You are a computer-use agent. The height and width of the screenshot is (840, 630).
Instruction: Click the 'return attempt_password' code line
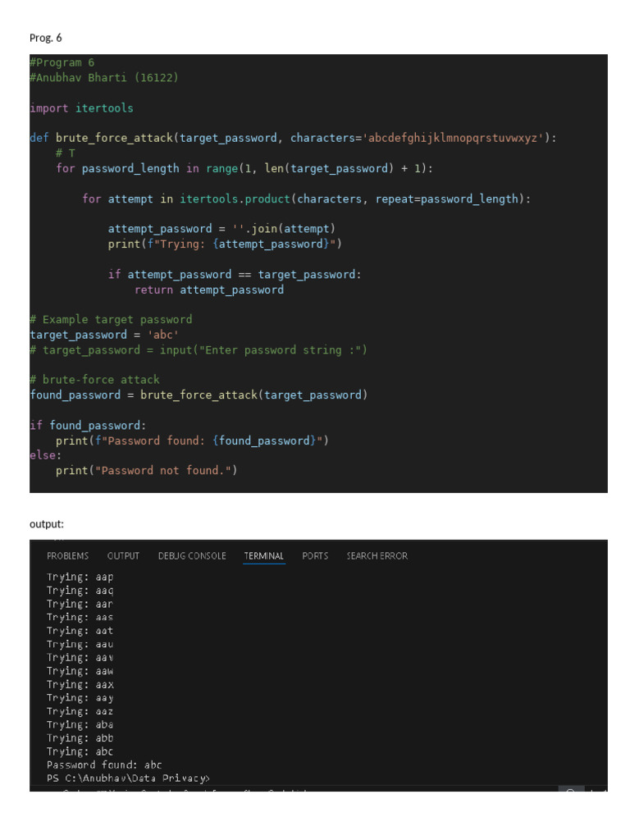(x=208, y=290)
